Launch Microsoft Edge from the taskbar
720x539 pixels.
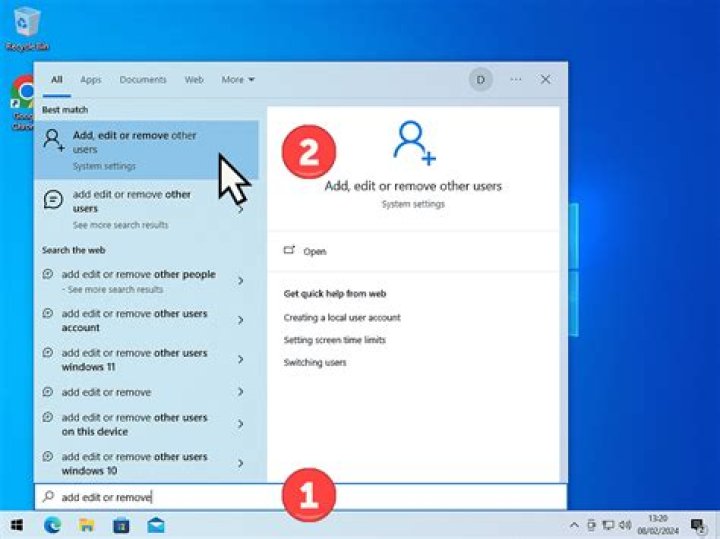(x=52, y=525)
